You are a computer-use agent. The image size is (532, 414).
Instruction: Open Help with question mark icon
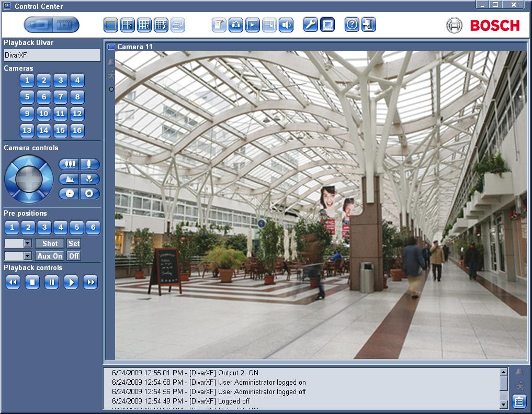click(x=352, y=25)
